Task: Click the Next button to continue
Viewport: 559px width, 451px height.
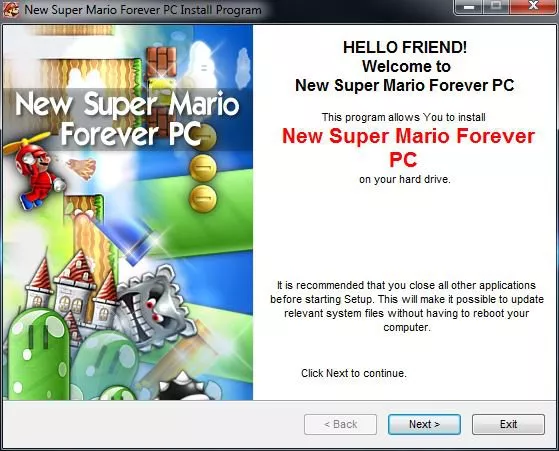Action: click(424, 424)
